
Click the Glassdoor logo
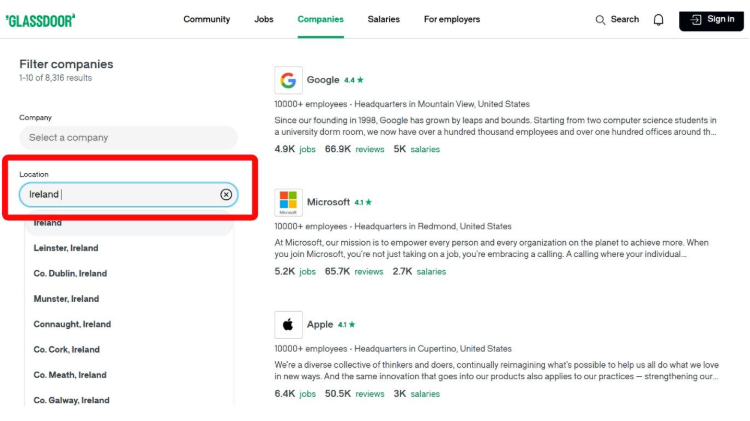[40, 21]
